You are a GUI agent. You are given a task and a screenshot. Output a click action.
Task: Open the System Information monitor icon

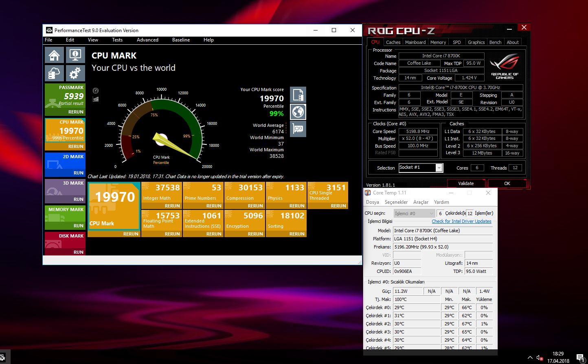click(x=75, y=55)
